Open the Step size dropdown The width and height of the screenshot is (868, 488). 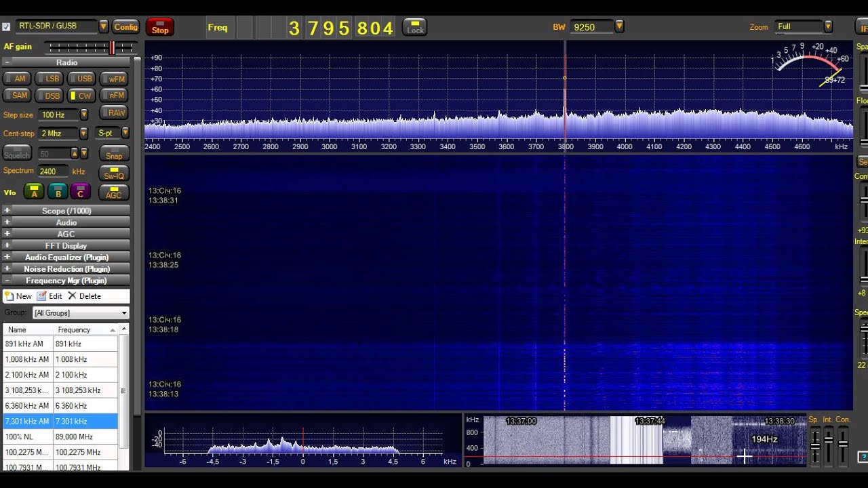click(83, 115)
